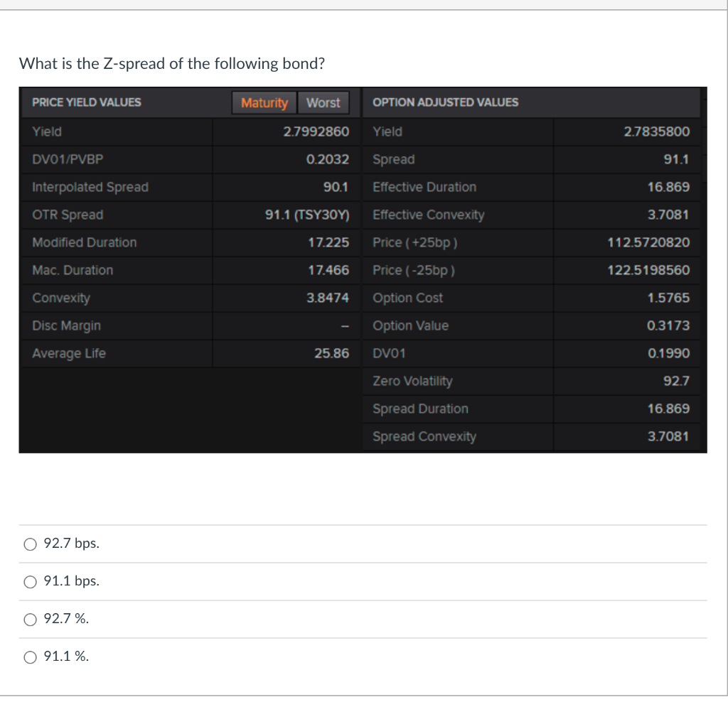Image resolution: width=728 pixels, height=707 pixels.
Task: Switch to the Maturity tab
Action: [264, 102]
